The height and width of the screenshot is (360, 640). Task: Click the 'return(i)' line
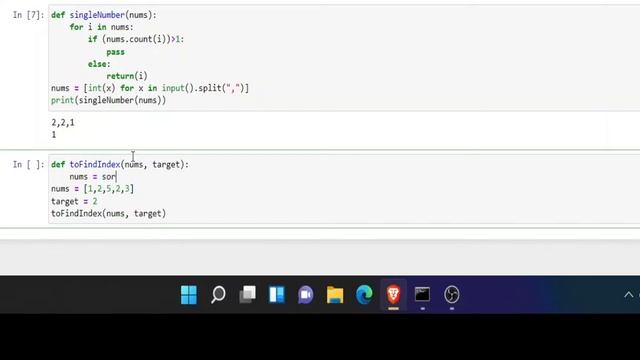(x=127, y=76)
